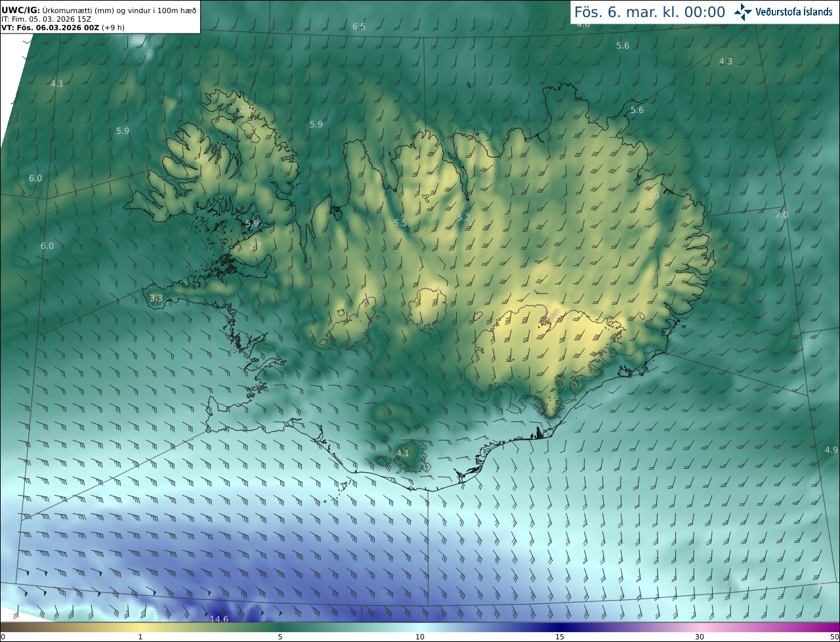The image size is (840, 642).
Task: Click the 6.5 value on the map
Action: point(359,27)
